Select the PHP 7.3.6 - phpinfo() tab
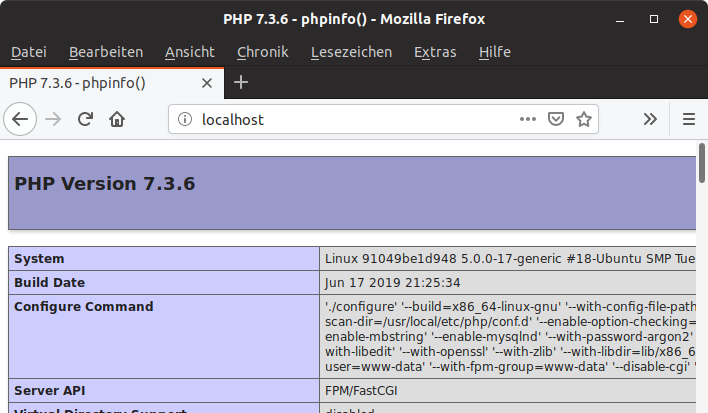This screenshot has height=413, width=708. (112, 83)
